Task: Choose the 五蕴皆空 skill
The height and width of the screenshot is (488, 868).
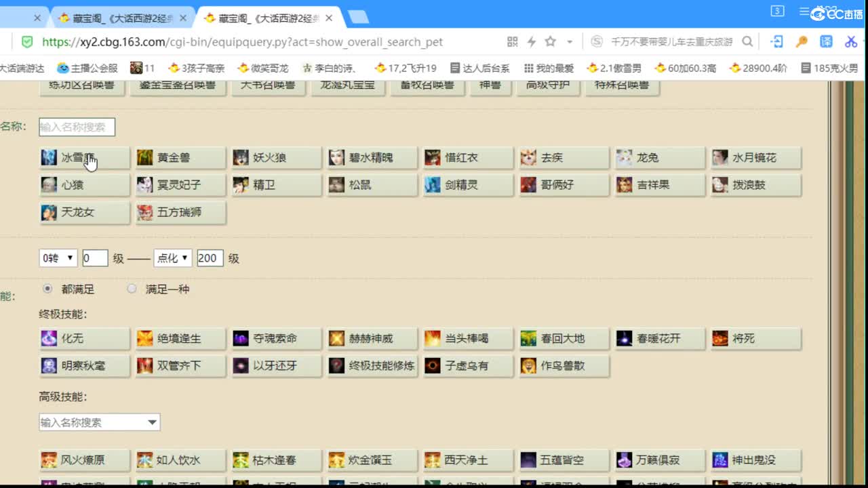Action: click(x=564, y=460)
